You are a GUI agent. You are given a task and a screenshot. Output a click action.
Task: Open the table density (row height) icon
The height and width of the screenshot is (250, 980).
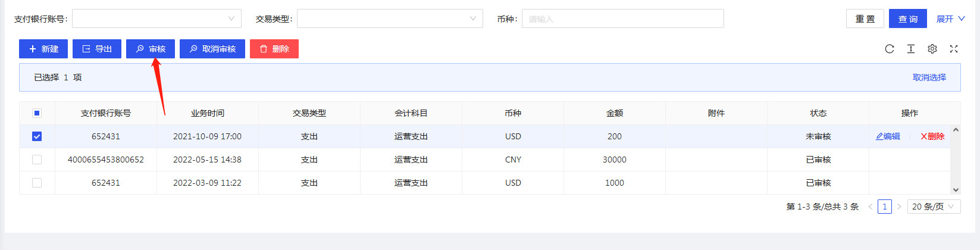911,49
